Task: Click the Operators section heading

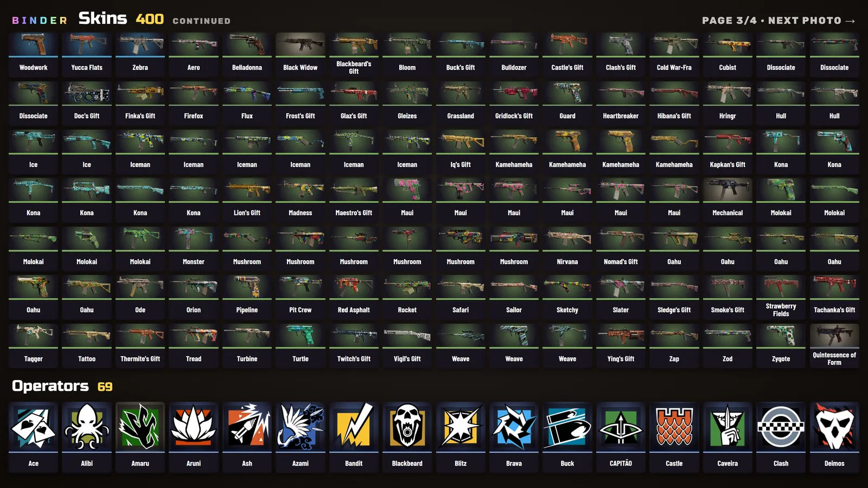Action: 50,386
